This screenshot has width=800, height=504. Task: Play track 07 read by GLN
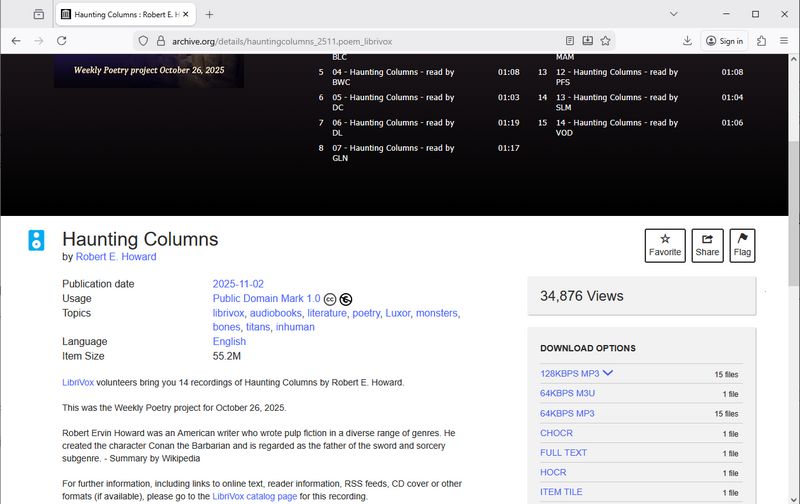[x=419, y=153]
